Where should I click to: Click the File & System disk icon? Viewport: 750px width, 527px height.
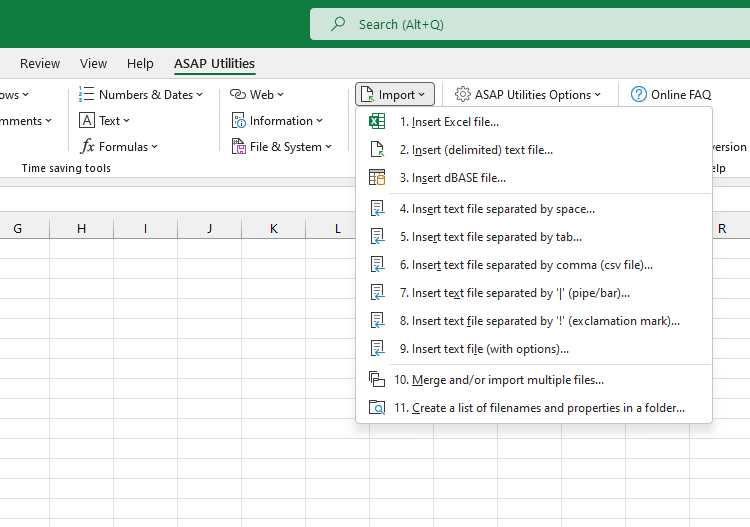pos(238,146)
